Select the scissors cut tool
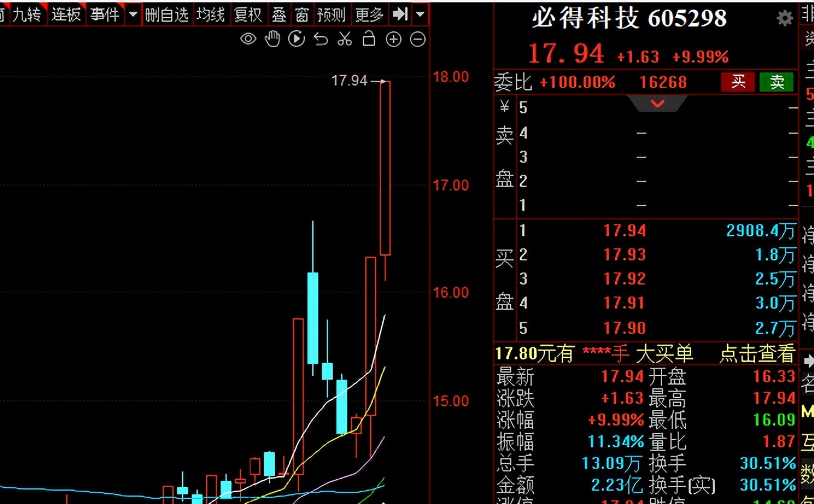This screenshot has height=504, width=814. tap(344, 39)
